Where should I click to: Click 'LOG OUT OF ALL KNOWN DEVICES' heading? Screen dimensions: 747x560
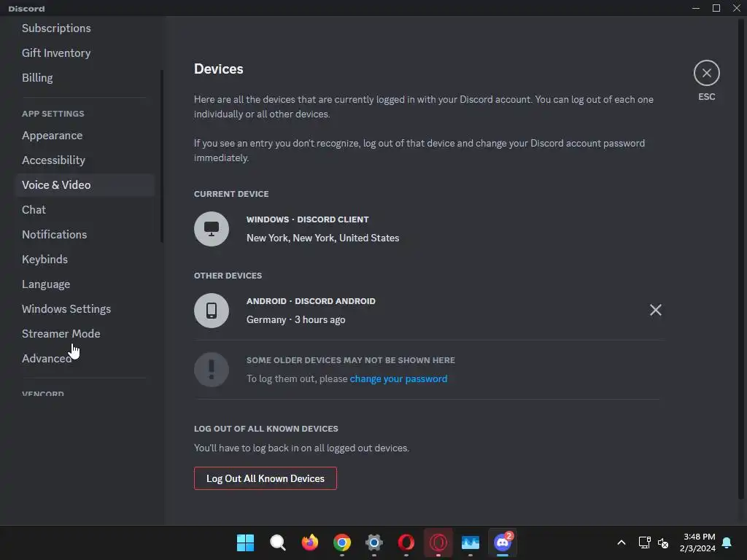point(266,429)
